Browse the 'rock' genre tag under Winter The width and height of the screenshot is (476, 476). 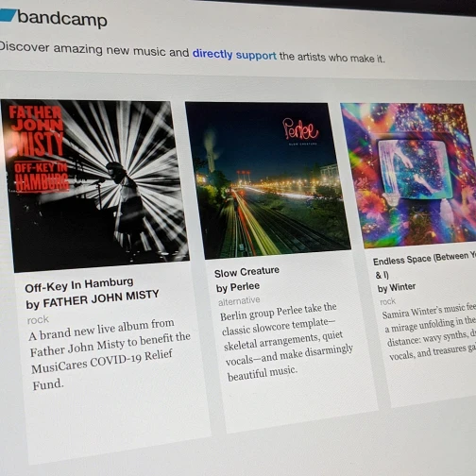tap(387, 301)
